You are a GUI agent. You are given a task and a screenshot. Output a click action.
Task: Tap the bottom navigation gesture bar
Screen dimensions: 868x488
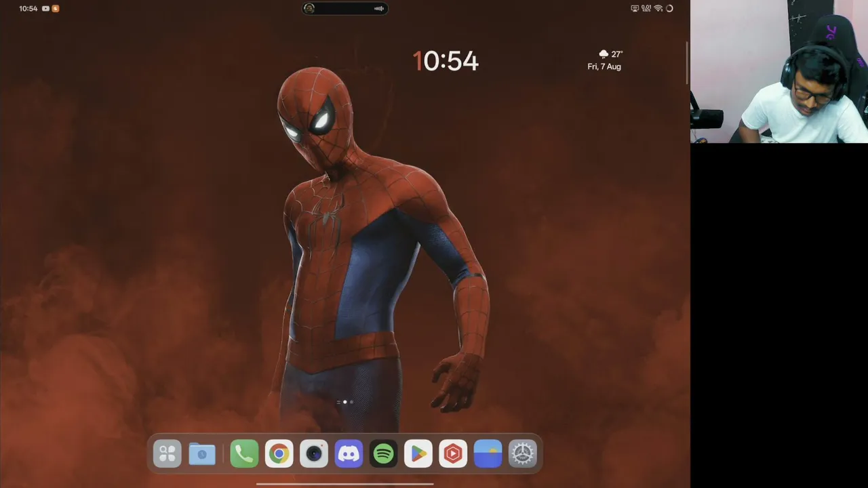click(345, 484)
